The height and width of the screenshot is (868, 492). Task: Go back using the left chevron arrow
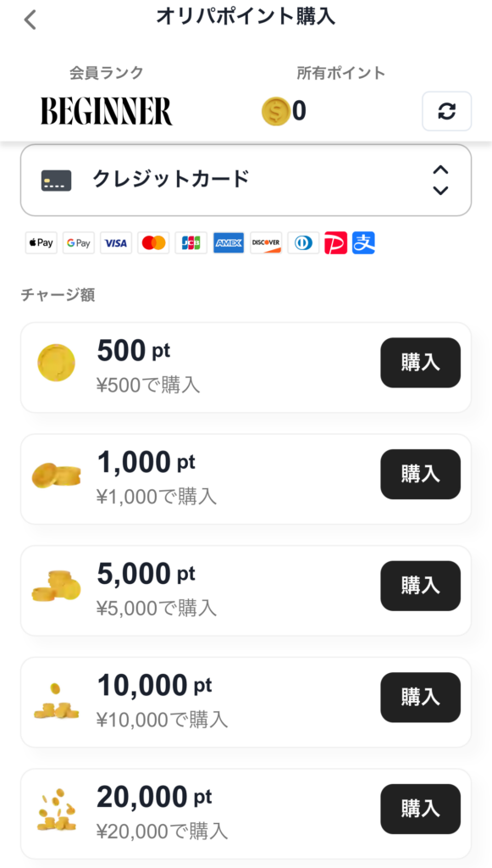click(30, 20)
